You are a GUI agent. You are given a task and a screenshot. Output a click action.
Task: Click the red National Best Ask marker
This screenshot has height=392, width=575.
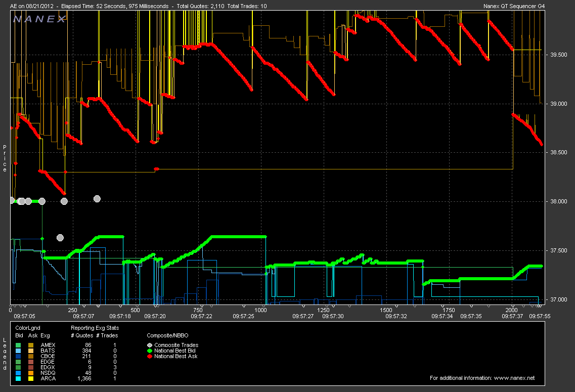point(150,356)
